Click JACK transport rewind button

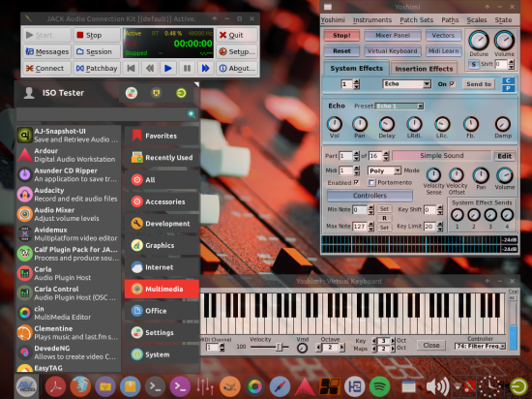click(x=149, y=68)
